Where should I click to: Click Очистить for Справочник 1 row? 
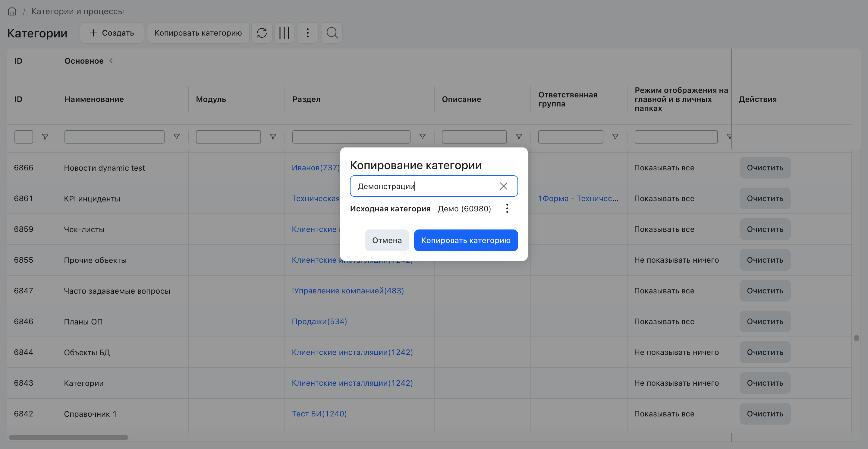point(765,414)
